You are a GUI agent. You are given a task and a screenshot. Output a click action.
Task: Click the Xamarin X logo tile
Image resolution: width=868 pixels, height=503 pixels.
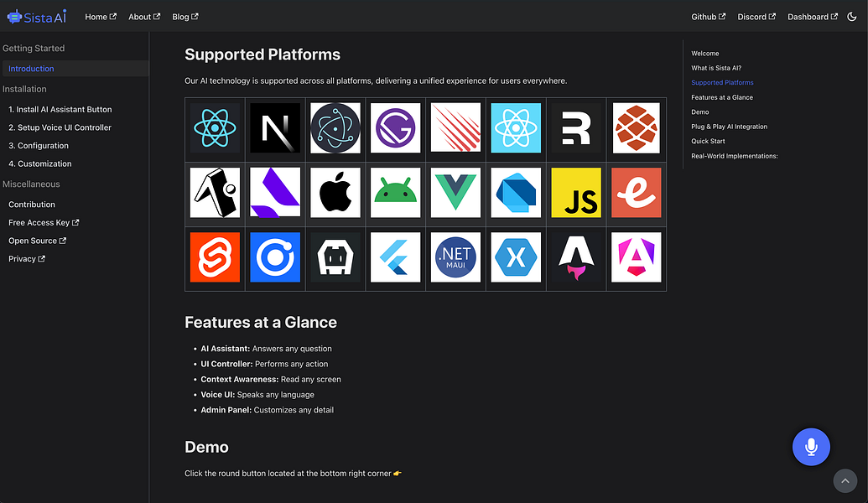[516, 257]
